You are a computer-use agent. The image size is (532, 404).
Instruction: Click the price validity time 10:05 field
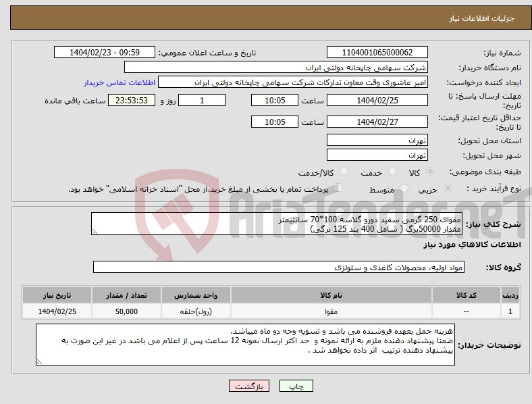275,122
